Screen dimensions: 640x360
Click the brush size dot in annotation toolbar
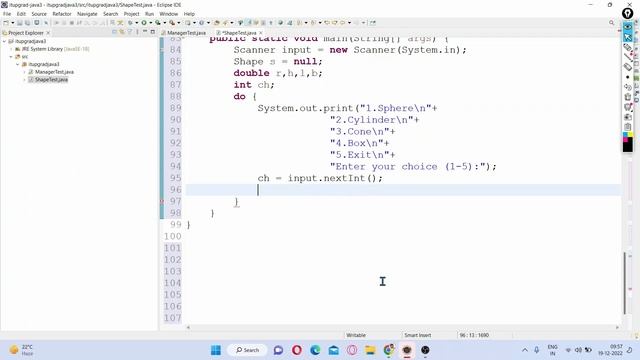tap(628, 77)
